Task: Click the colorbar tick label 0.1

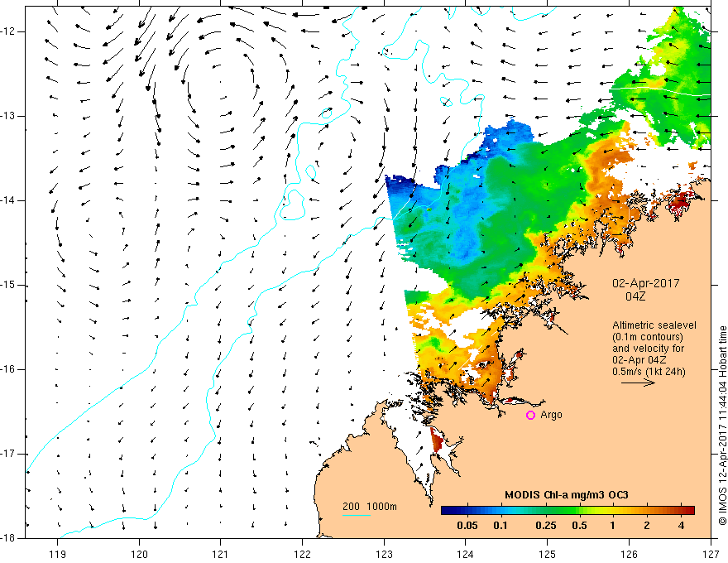Action: [500, 526]
